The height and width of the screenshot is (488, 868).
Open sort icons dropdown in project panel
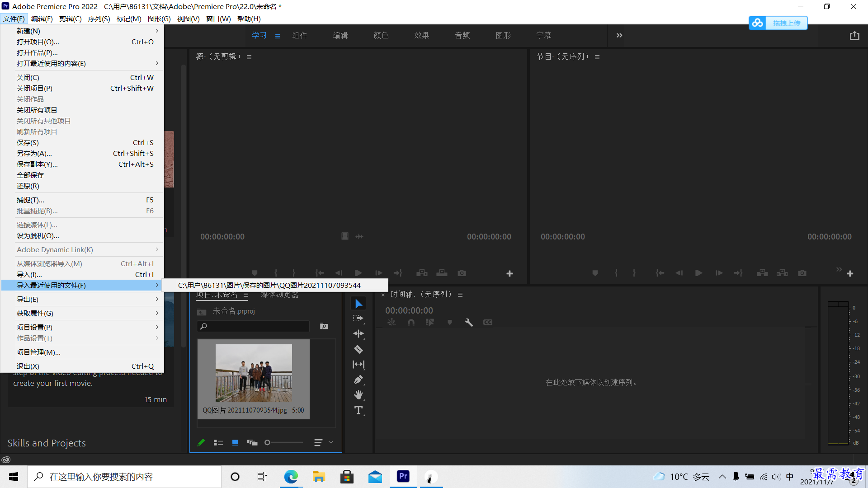pos(323,443)
